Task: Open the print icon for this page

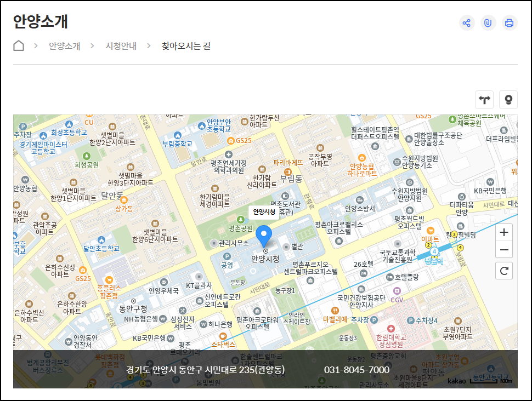Action: pos(510,23)
